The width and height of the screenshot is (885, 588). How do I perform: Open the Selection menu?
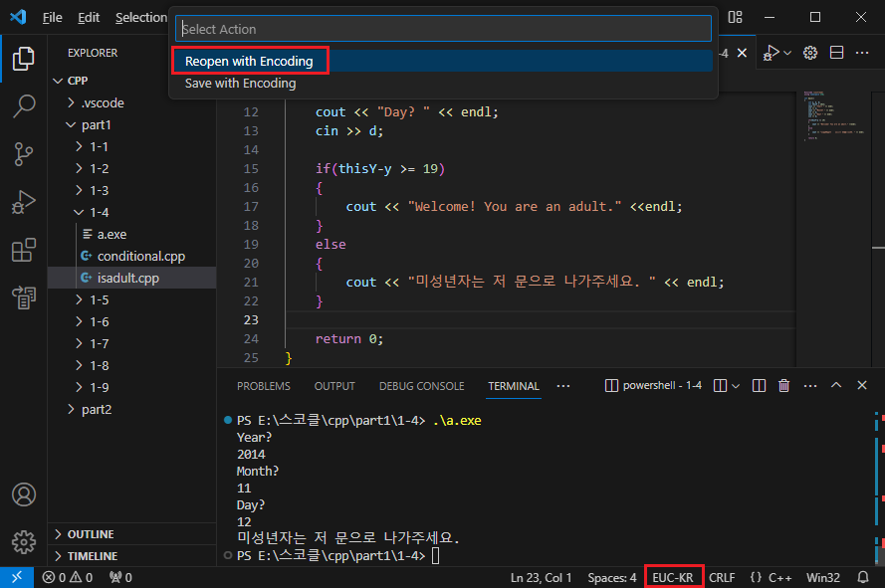(x=141, y=18)
